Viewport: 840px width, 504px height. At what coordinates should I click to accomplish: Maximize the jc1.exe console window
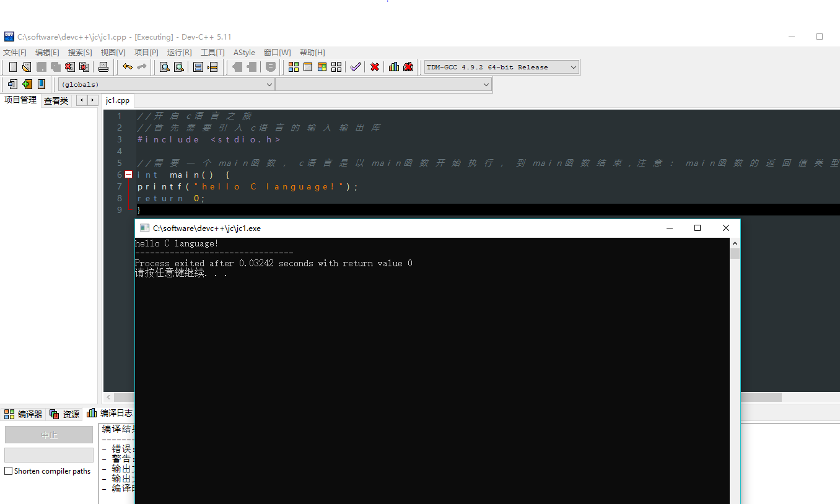pos(698,228)
